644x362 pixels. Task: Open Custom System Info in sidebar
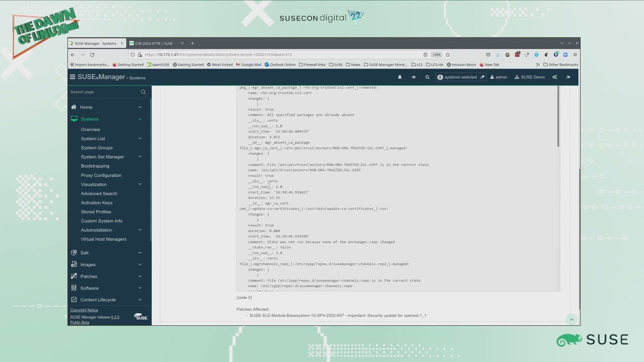102,221
